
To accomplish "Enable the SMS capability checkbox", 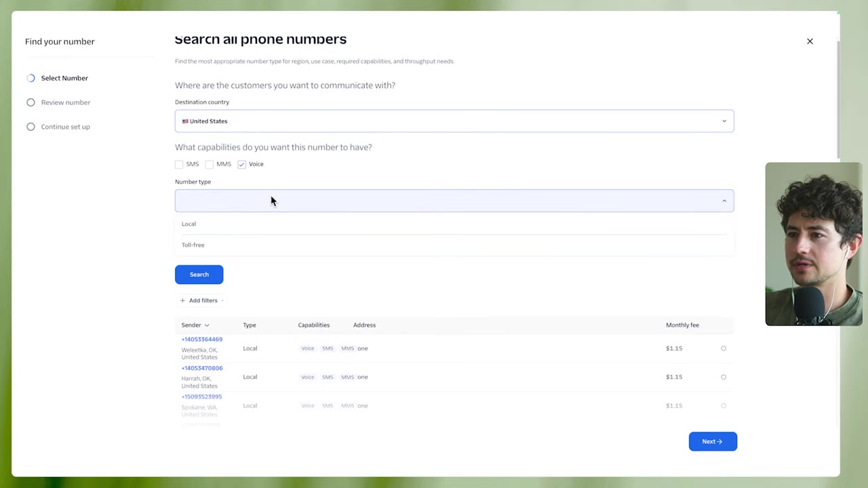I will pyautogui.click(x=179, y=164).
